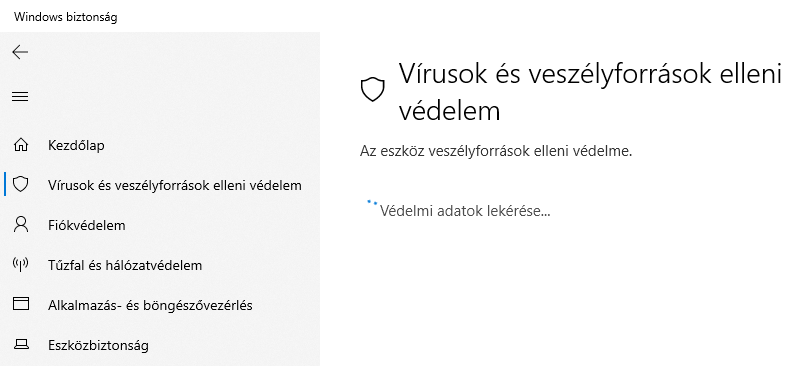The image size is (810, 366).
Task: Click the Windows biztonság window title
Action: click(66, 17)
